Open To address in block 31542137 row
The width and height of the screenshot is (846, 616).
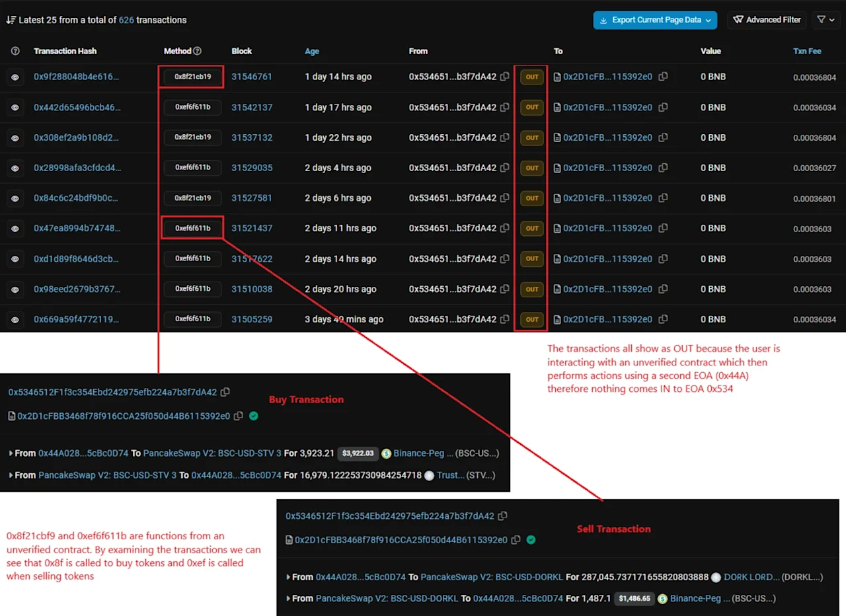(607, 107)
